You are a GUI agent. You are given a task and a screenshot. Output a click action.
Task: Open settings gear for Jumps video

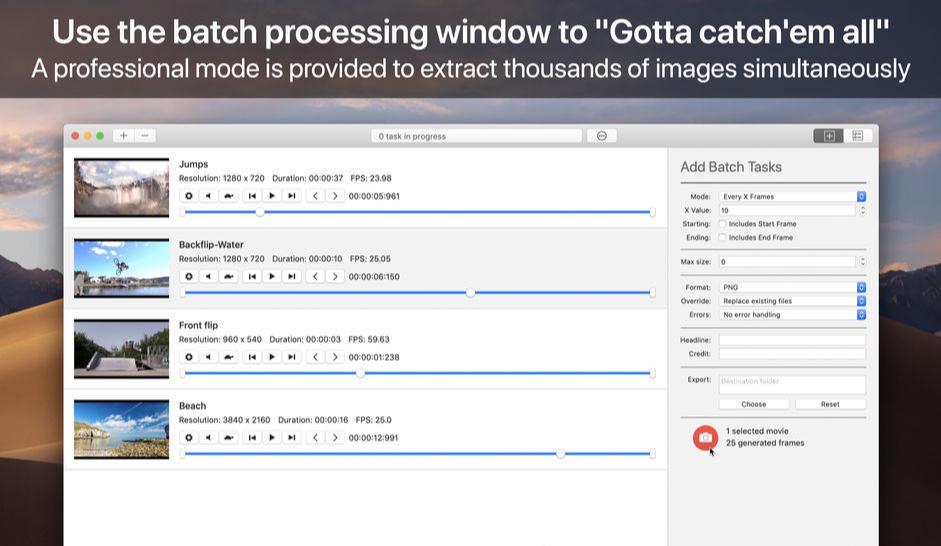[189, 196]
